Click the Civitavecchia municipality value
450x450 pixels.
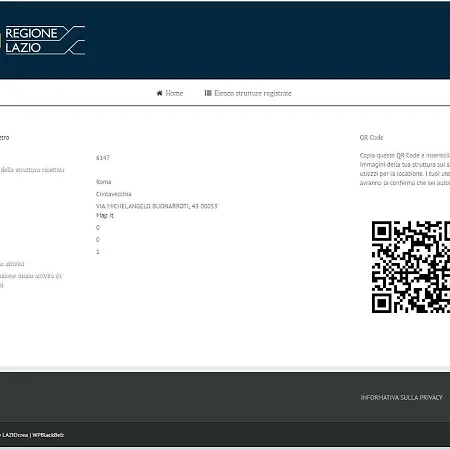(114, 194)
